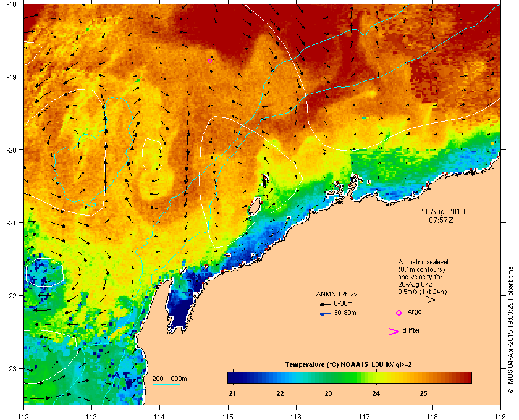The height and width of the screenshot is (420, 519).
Task: Click the 'Altimetric sealevel' legend text
Action: tap(423, 262)
